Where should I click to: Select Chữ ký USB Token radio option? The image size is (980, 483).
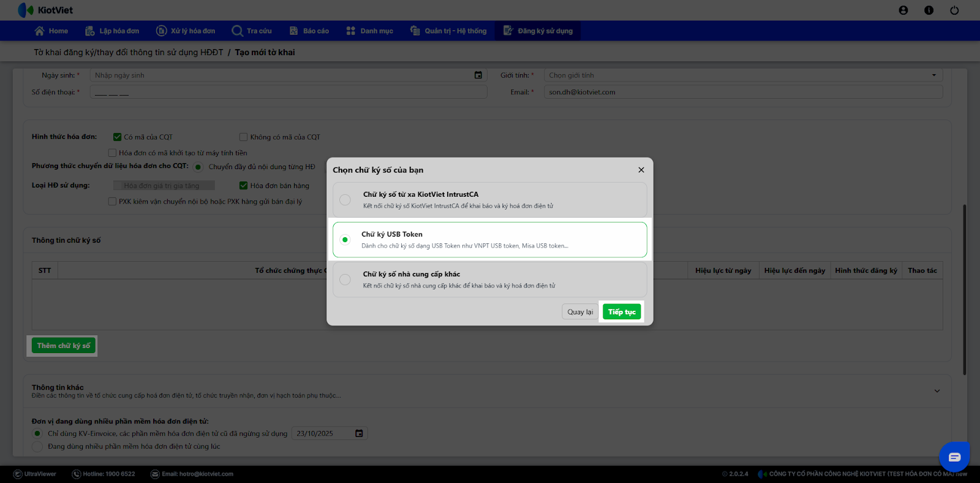pyautogui.click(x=345, y=240)
